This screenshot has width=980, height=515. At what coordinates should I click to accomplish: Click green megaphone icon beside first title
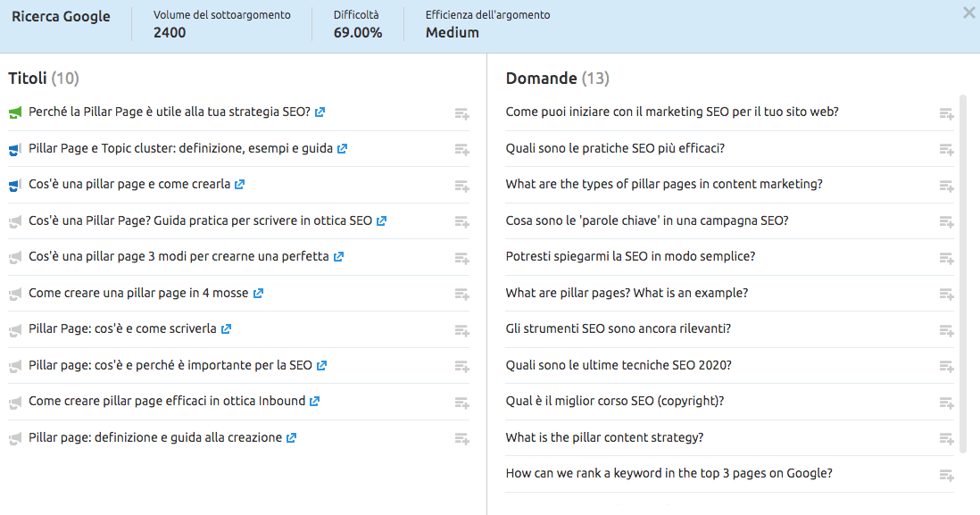pyautogui.click(x=14, y=112)
